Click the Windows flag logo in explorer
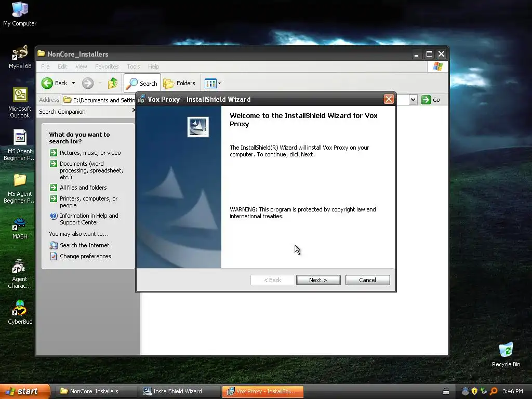 [437, 66]
